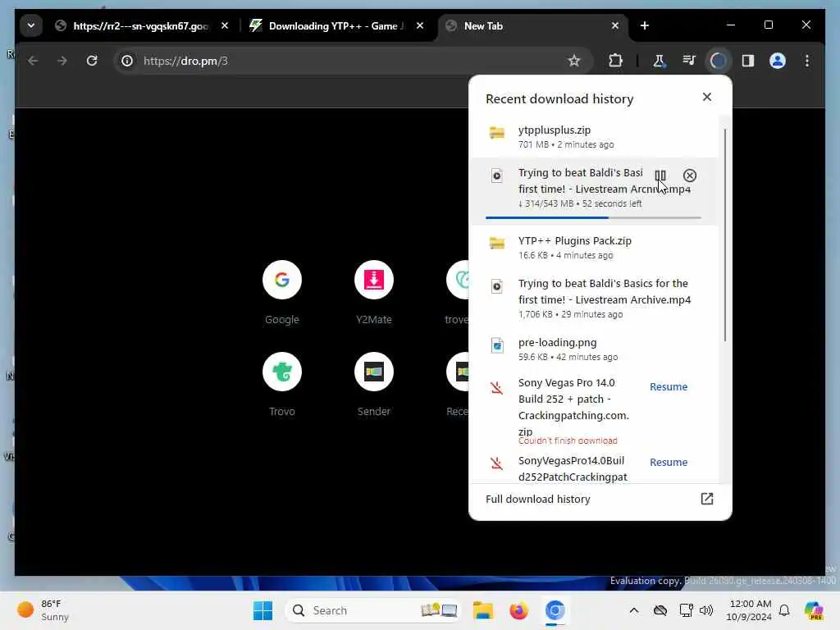Click the video icon of 1,706 KB mp4
Screen dimensions: 840x630
(496, 286)
